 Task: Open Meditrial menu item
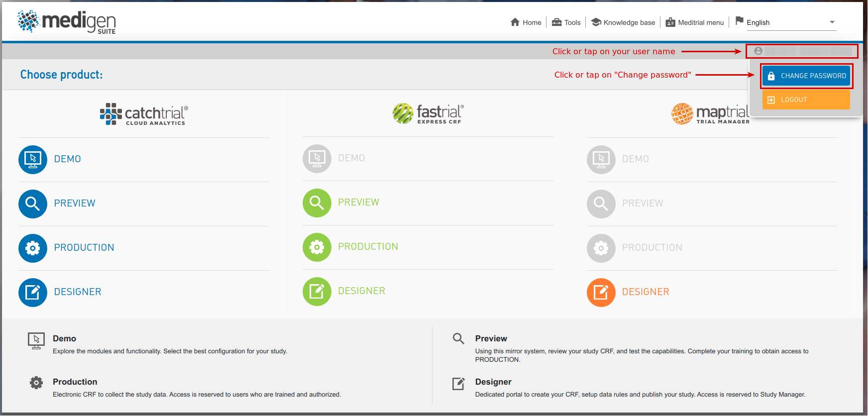coord(695,22)
